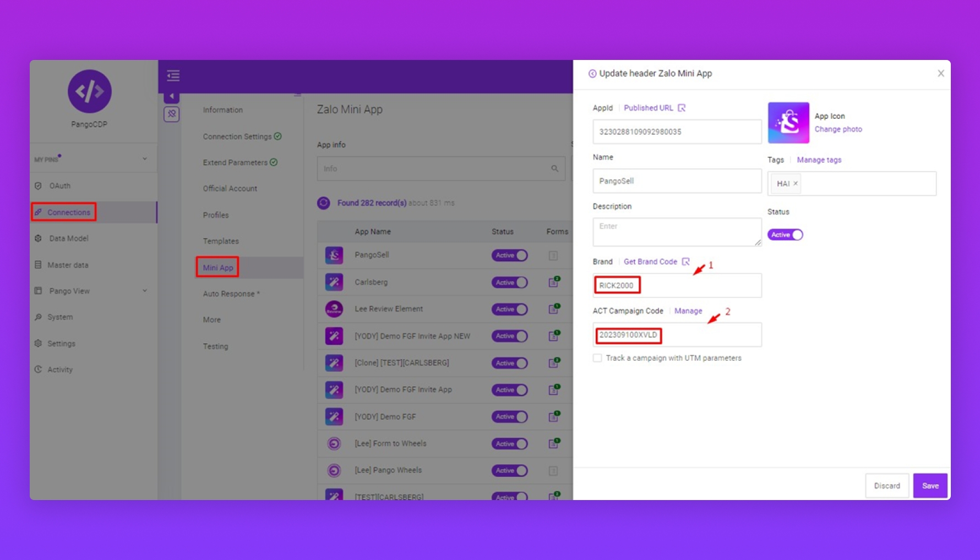
Task: Enable Track a campaign with UTM parameters
Action: 597,358
